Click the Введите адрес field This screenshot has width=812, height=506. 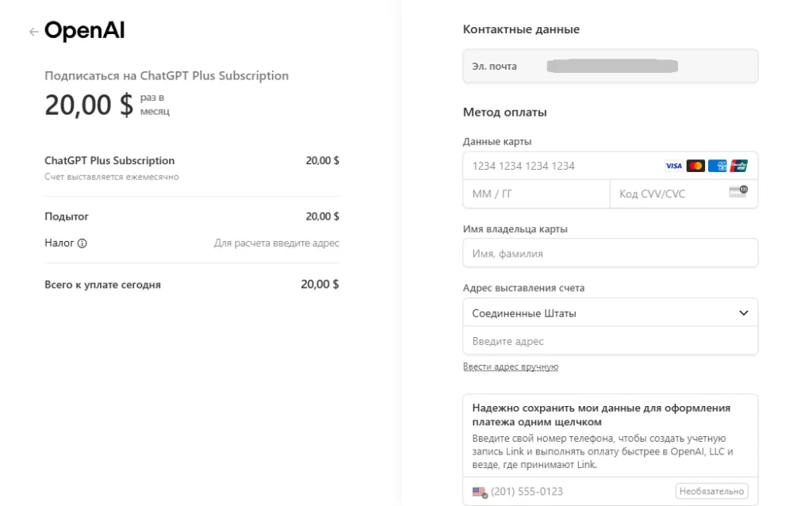610,341
